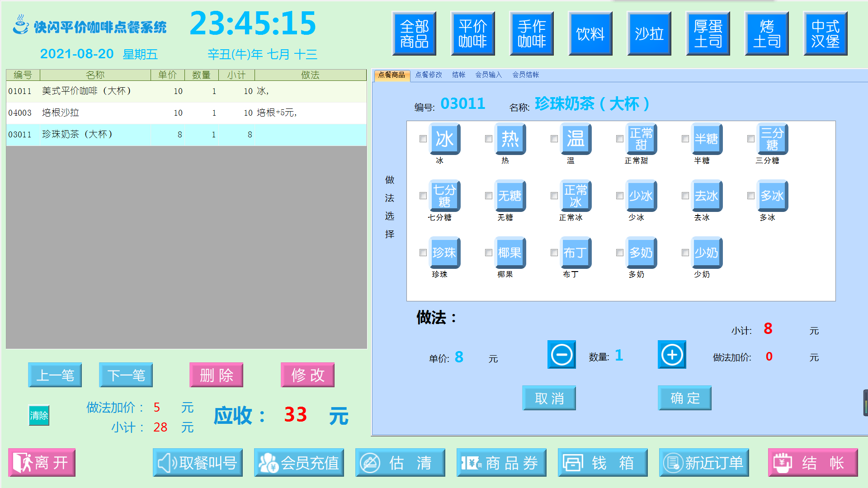Select the 沙拉 salad category
This screenshot has width=868, height=488.
click(649, 34)
